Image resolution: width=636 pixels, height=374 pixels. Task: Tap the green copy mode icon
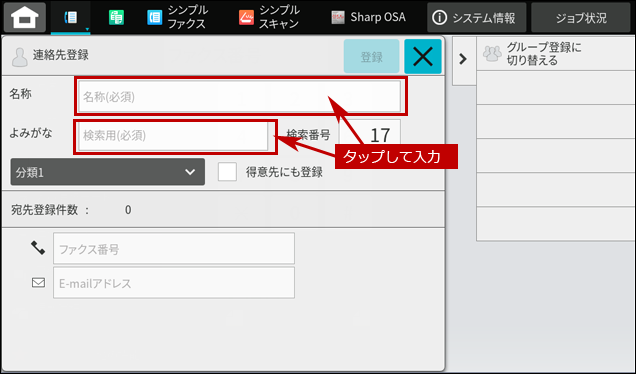[x=116, y=17]
